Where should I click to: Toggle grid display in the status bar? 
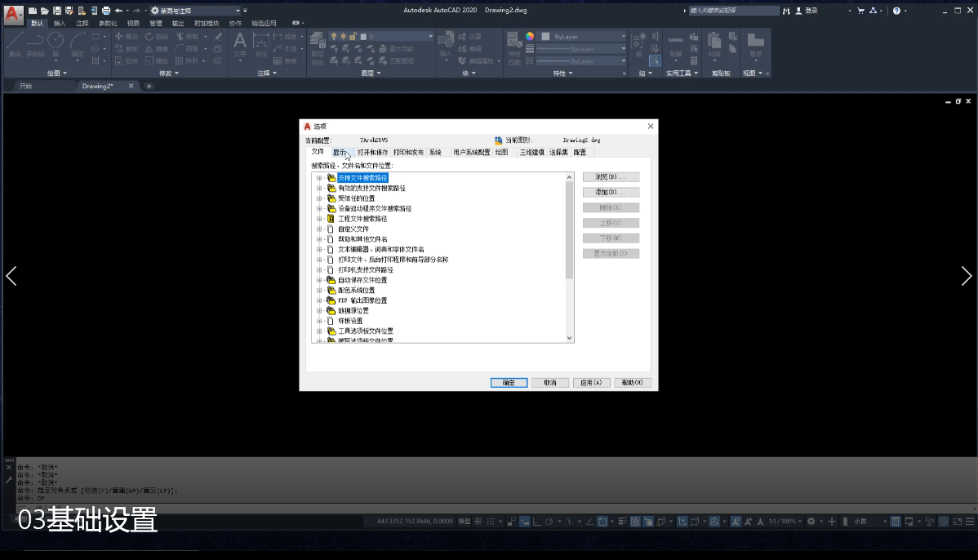click(479, 522)
